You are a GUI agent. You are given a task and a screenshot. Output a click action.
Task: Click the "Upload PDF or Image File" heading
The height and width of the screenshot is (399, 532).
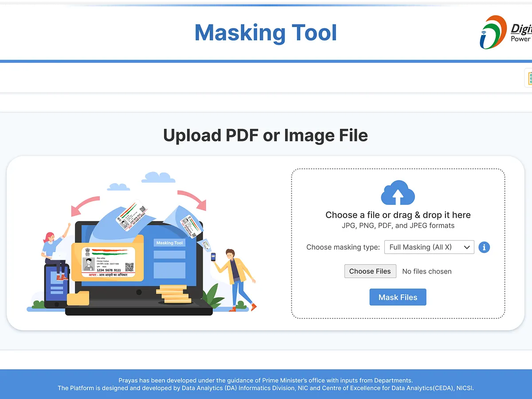tap(265, 135)
